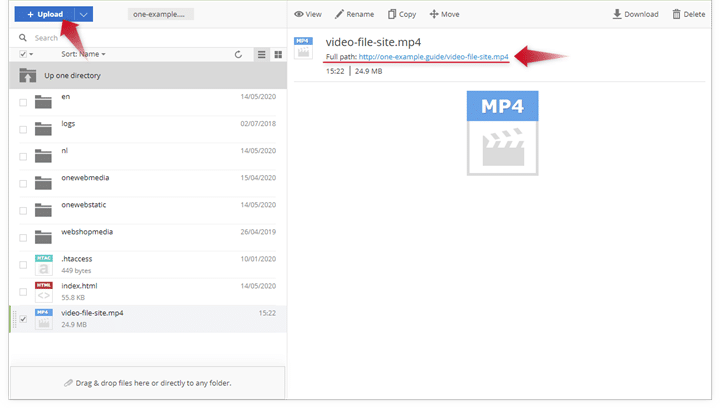
Task: Tick the index.html file checkbox
Action: (23, 292)
